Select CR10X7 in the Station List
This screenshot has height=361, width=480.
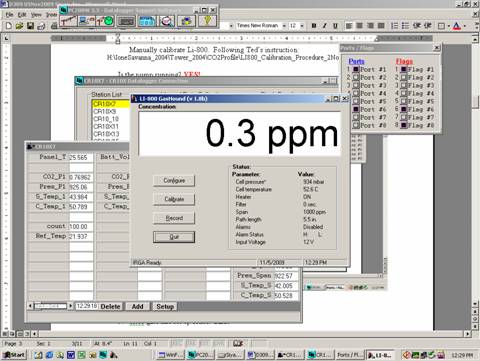coord(111,104)
